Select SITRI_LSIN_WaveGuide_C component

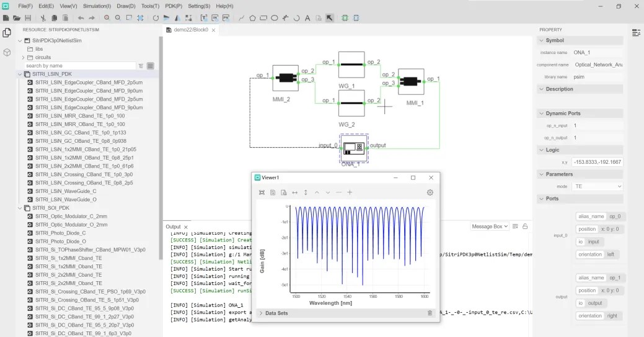tap(66, 191)
